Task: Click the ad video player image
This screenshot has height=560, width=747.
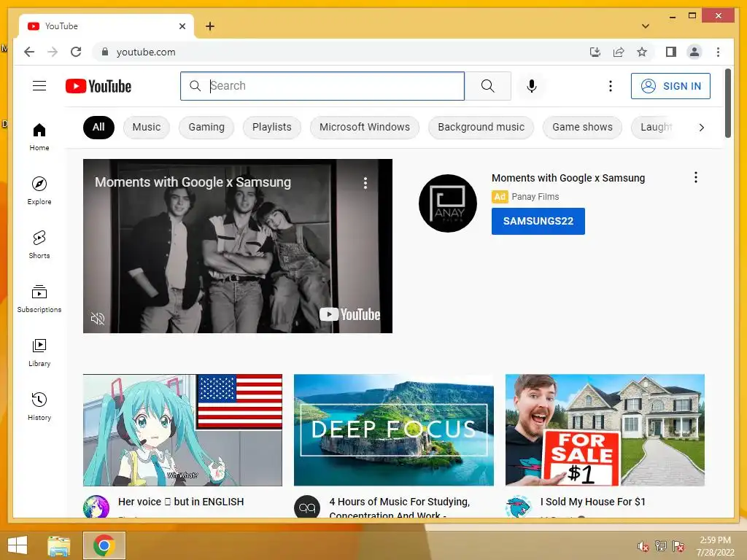Action: 237,246
